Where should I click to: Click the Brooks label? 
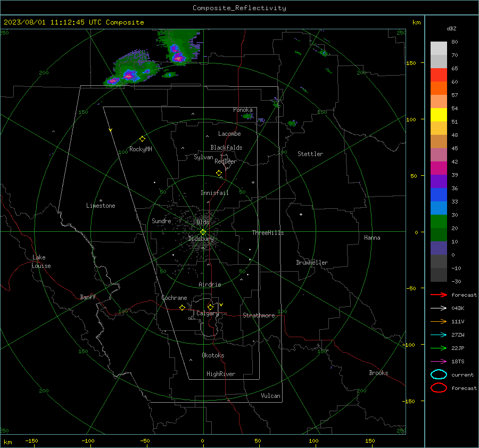(378, 373)
